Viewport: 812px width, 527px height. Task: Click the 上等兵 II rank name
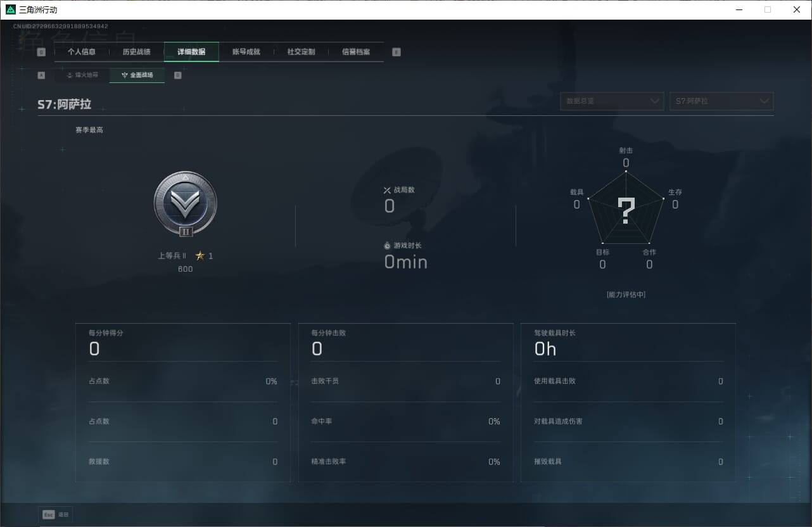172,256
